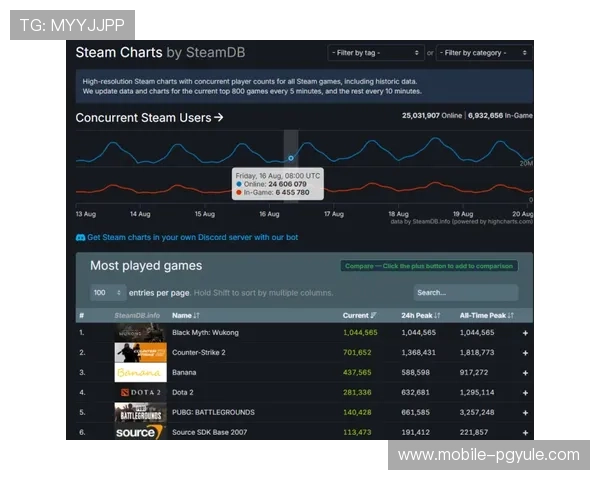This screenshot has width=600, height=480.
Task: Add Dota 2 to comparison plus icon
Action: (525, 393)
